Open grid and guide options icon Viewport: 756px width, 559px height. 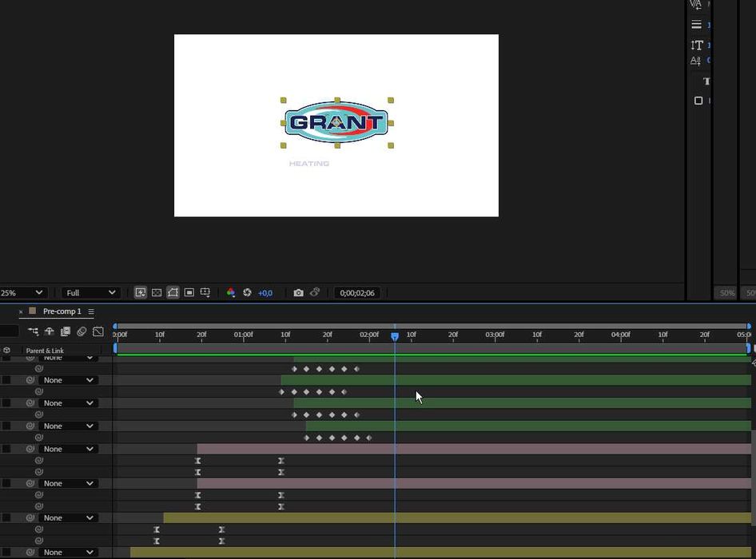(x=205, y=292)
